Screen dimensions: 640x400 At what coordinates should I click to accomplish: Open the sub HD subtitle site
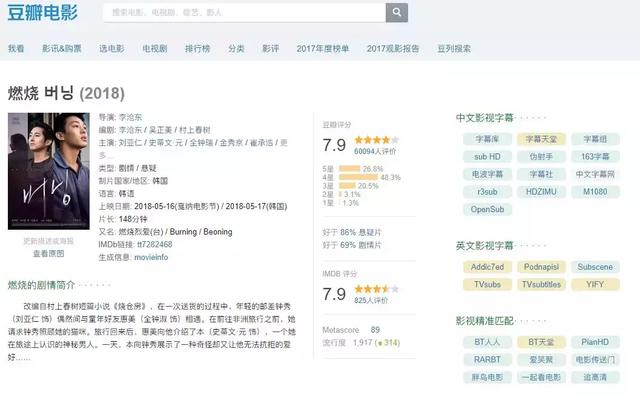click(x=487, y=157)
